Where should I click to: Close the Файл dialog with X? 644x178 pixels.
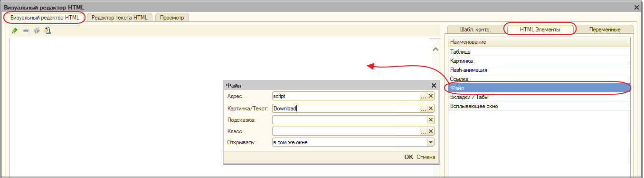(433, 85)
